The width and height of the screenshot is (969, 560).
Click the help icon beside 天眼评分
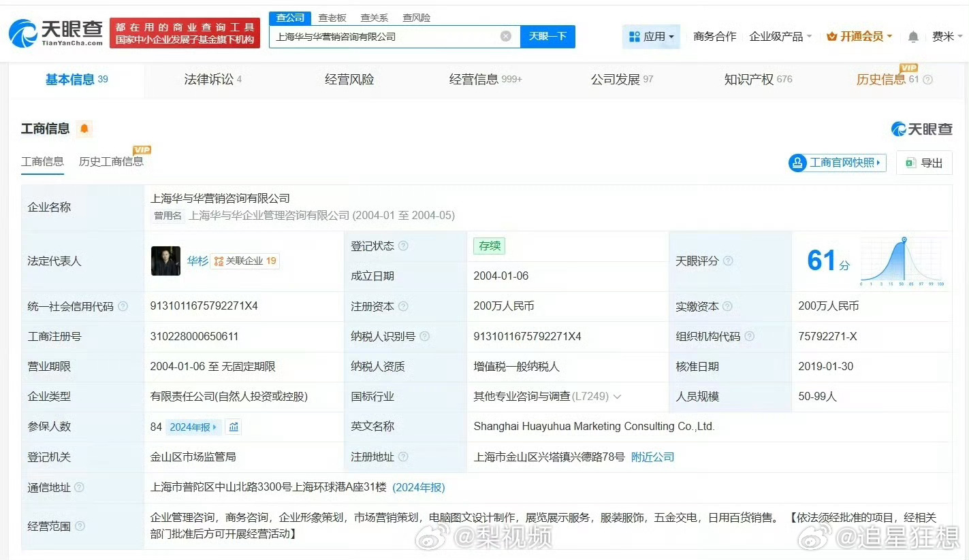[x=728, y=261]
